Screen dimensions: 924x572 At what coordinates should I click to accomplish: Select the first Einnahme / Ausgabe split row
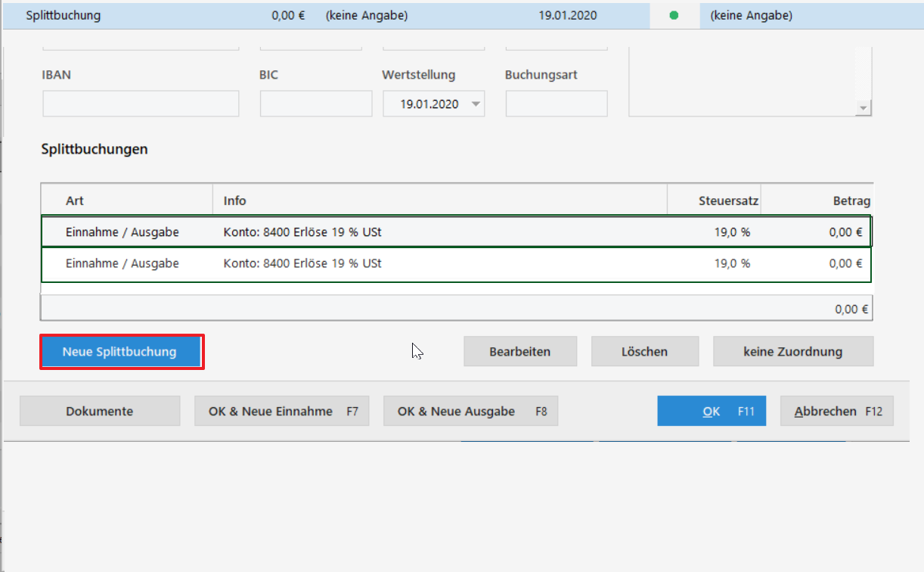click(456, 232)
